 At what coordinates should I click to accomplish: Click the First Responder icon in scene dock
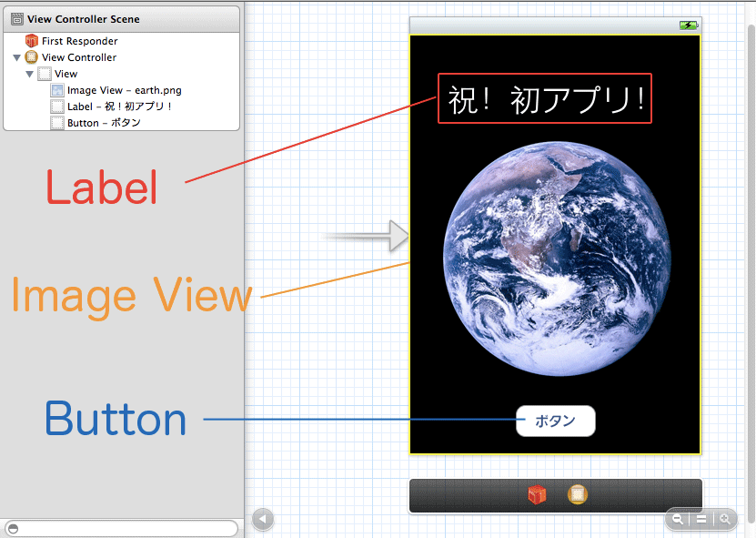(x=537, y=495)
